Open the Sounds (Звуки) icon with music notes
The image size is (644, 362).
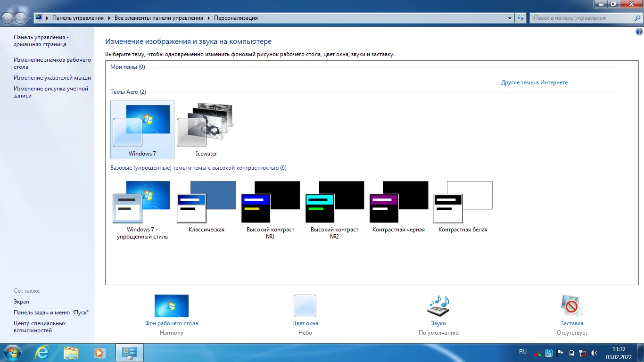(x=438, y=306)
